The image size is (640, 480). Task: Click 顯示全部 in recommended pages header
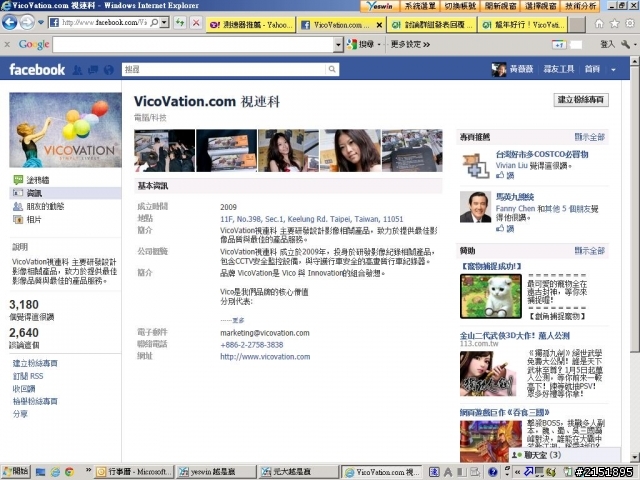tap(589, 137)
